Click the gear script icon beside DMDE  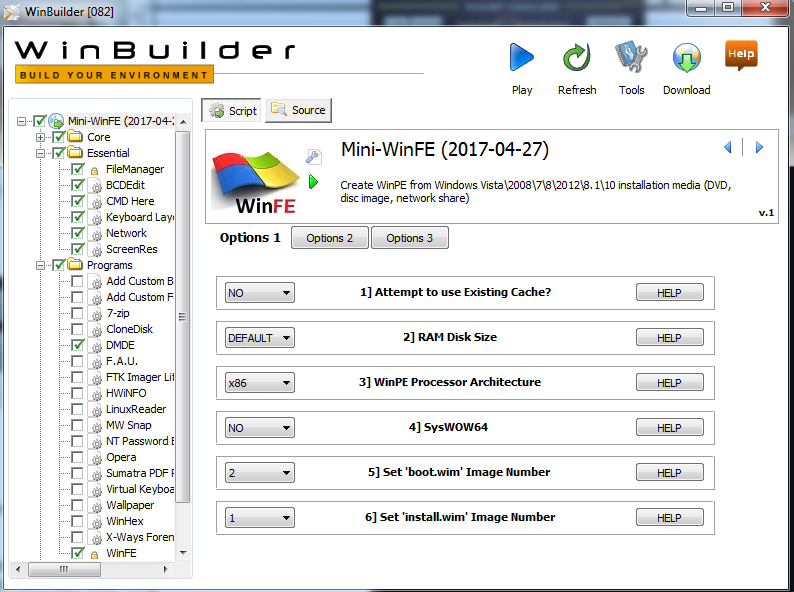pyautogui.click(x=95, y=346)
